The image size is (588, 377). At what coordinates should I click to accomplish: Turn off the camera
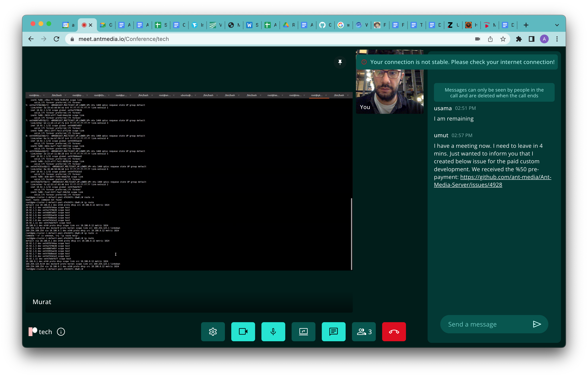pos(243,332)
